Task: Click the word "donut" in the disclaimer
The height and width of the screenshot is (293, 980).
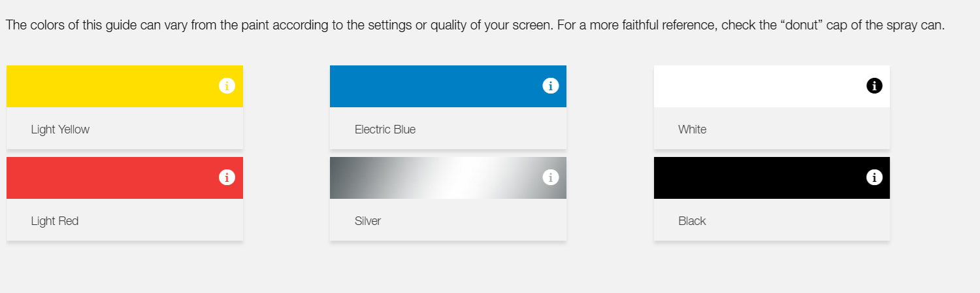Action: pyautogui.click(x=800, y=27)
